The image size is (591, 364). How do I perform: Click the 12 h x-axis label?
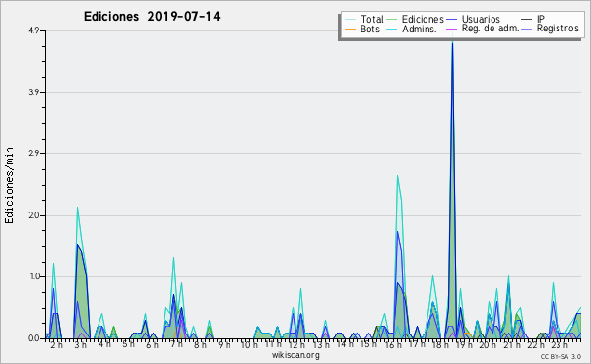[296, 344]
